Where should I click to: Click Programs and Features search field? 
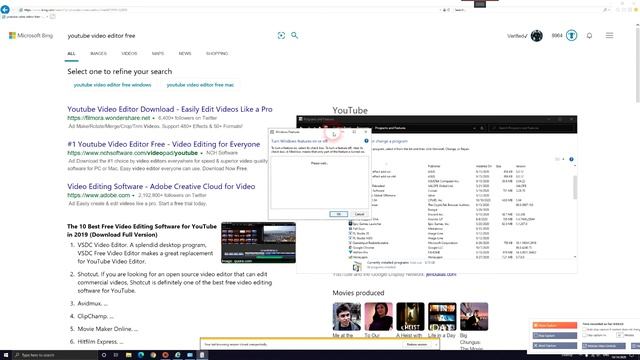click(x=531, y=128)
